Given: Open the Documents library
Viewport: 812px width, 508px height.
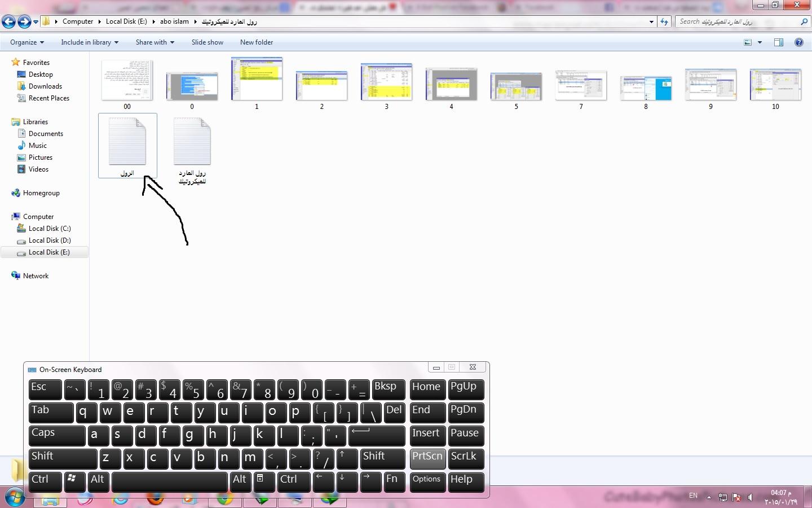Looking at the screenshot, I should pyautogui.click(x=46, y=134).
